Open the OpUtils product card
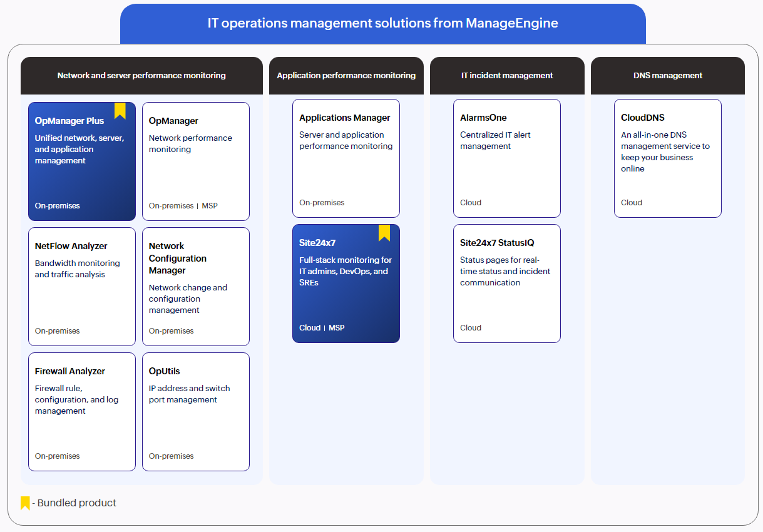763x532 pixels. click(x=196, y=412)
